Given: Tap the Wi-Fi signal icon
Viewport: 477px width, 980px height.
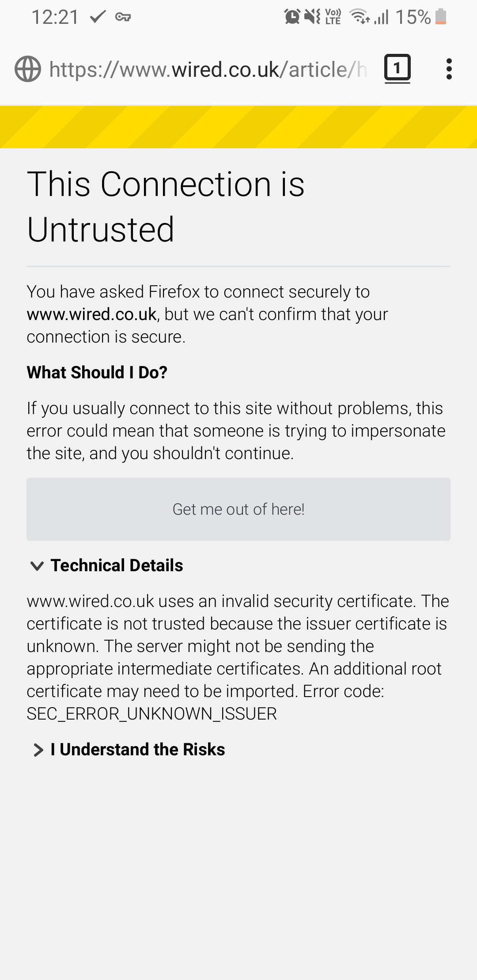Looking at the screenshot, I should point(359,17).
